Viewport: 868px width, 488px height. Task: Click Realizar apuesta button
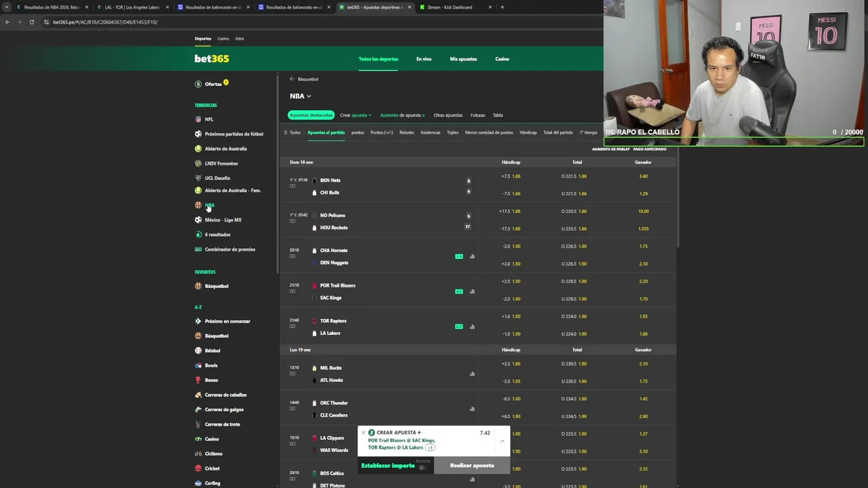pyautogui.click(x=472, y=466)
